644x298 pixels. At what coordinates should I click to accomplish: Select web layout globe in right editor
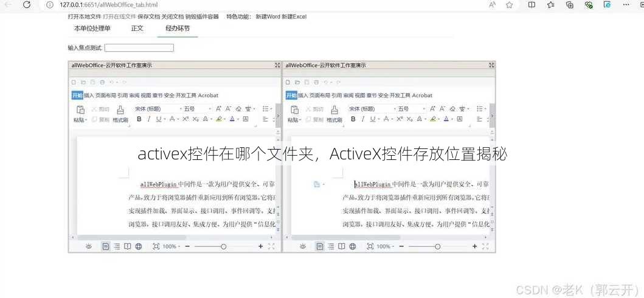coord(353,246)
